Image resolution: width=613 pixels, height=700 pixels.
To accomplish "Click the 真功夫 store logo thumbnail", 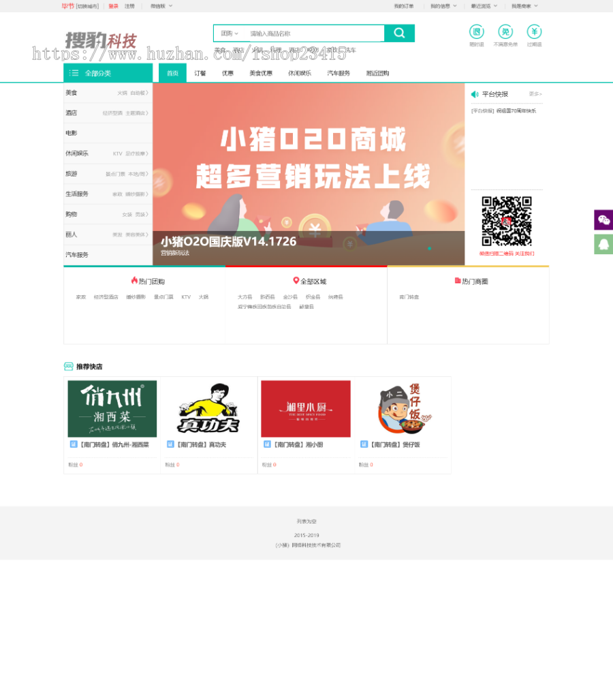I will click(x=208, y=408).
